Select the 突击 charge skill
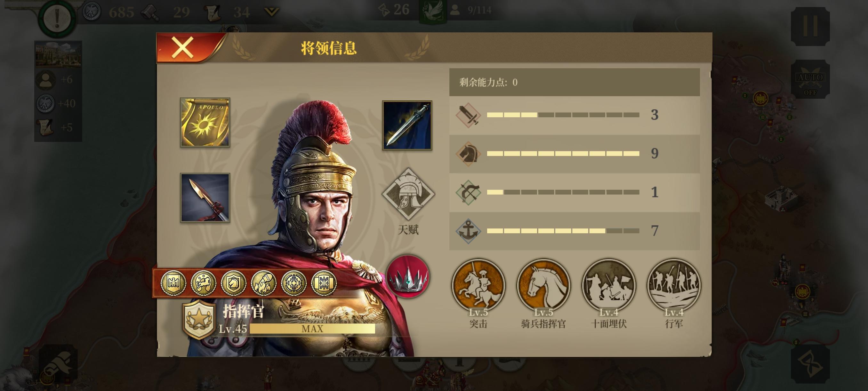Viewport: 868px width, 391px height. 478,286
